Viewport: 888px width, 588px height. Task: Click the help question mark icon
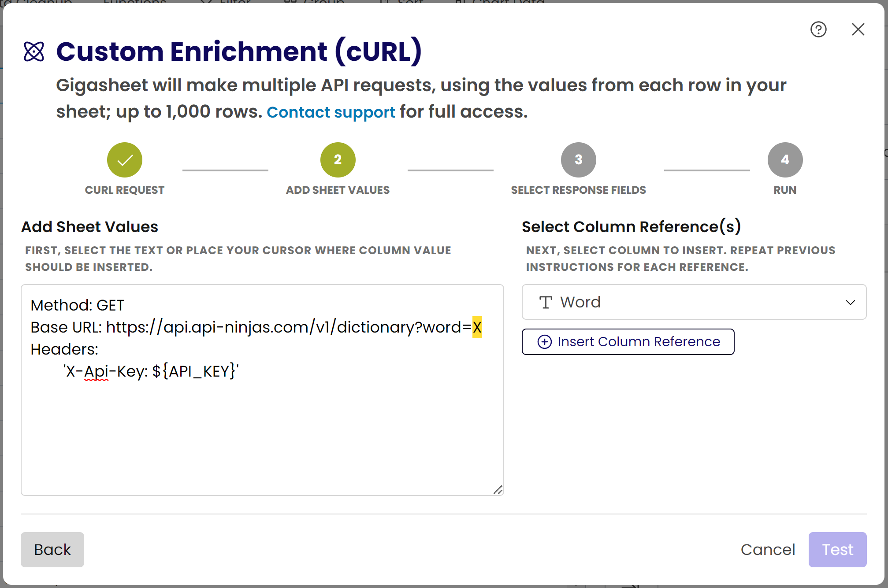pyautogui.click(x=818, y=30)
